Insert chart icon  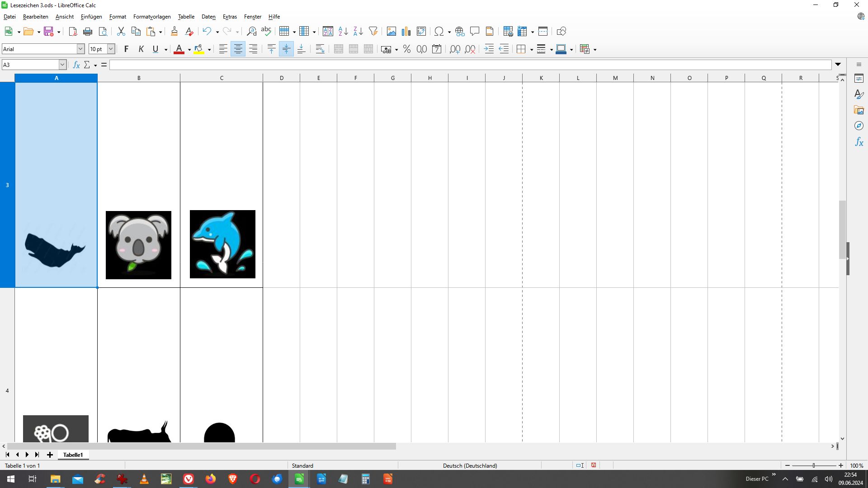click(x=406, y=31)
